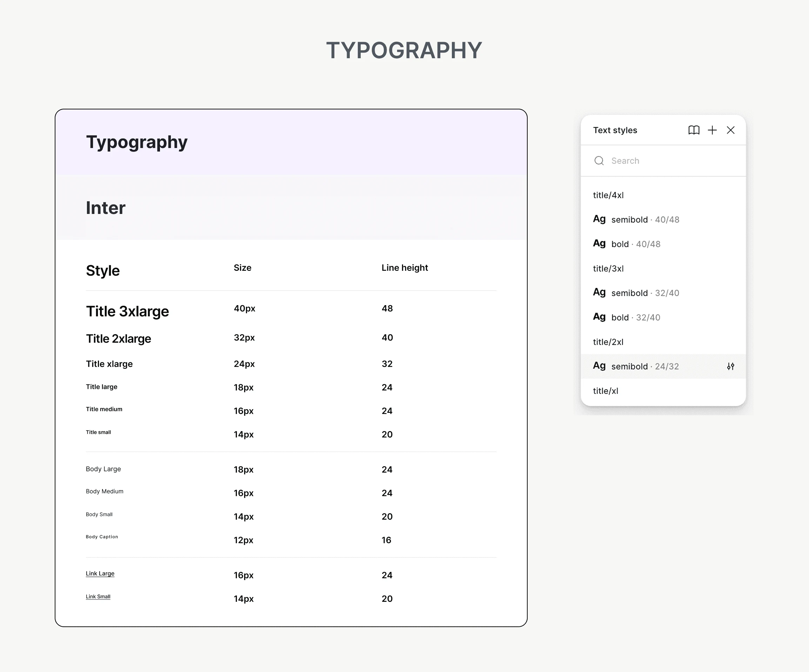
Task: Click the title/4xl group header
Action: (608, 195)
